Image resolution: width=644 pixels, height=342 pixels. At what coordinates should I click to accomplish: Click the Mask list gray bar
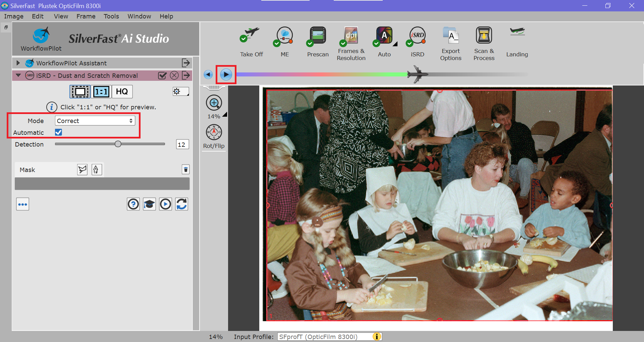[102, 184]
